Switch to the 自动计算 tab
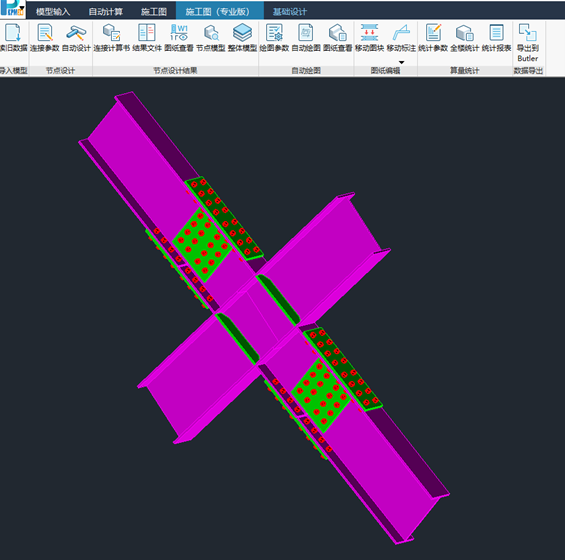565x560 pixels. point(106,12)
